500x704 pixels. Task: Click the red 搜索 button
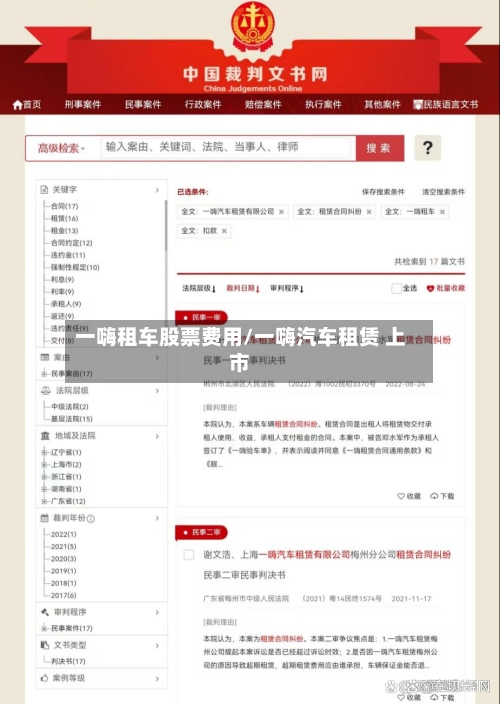pyautogui.click(x=380, y=148)
